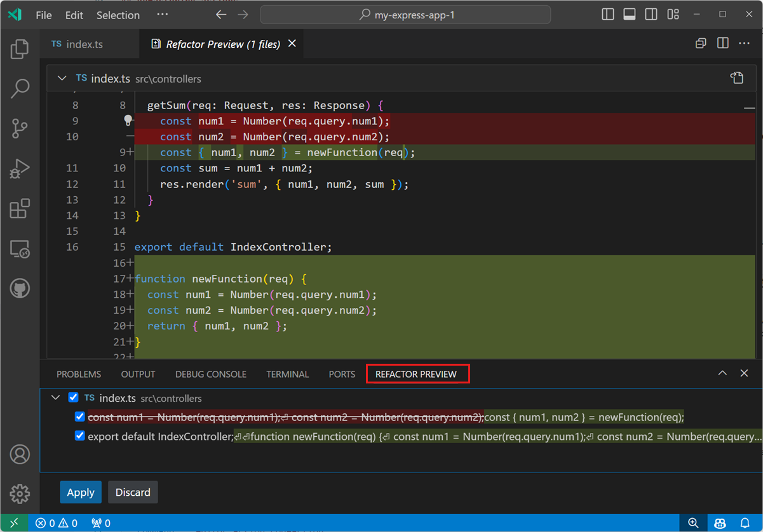Viewport: 763px width, 532px height.
Task: Click the Discard button
Action: 133,492
